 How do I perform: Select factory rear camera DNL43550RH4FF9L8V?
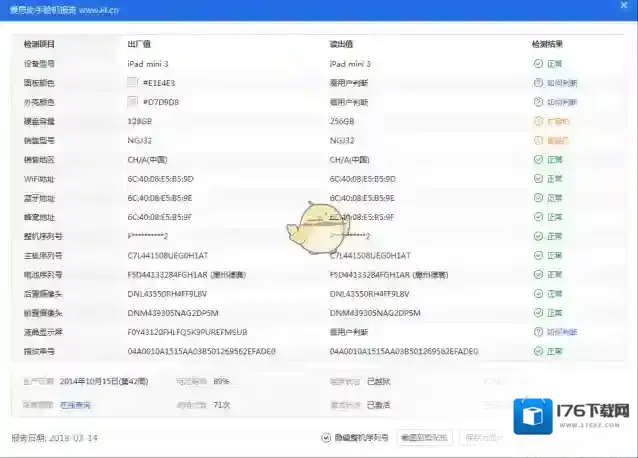point(167,294)
